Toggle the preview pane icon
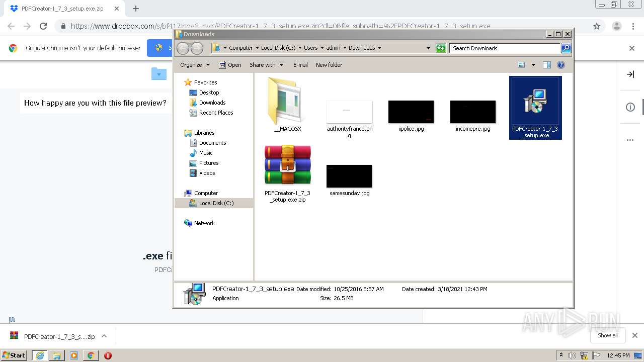 coord(547,65)
